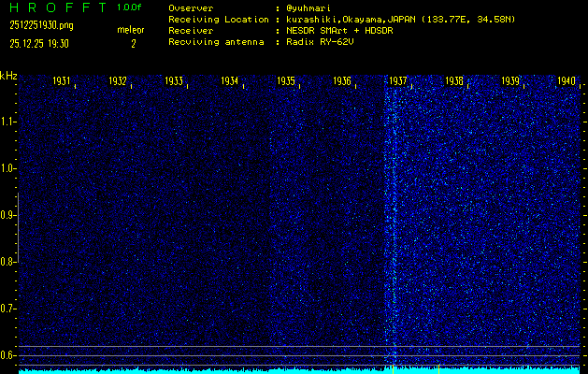The width and height of the screenshot is (588, 374).
Task: Click the 0.7 kHz axis label
Action: coord(7,309)
